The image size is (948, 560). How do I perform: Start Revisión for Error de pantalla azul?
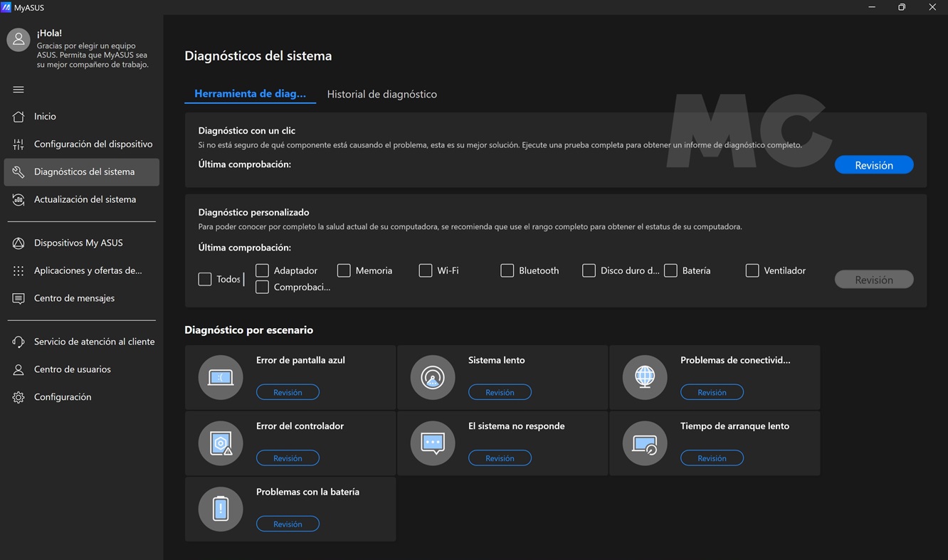288,393
